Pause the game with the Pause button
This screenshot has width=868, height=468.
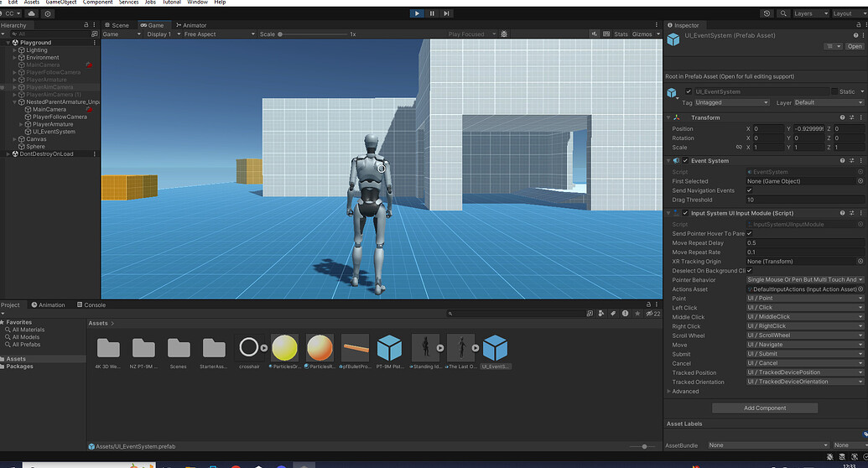click(432, 13)
